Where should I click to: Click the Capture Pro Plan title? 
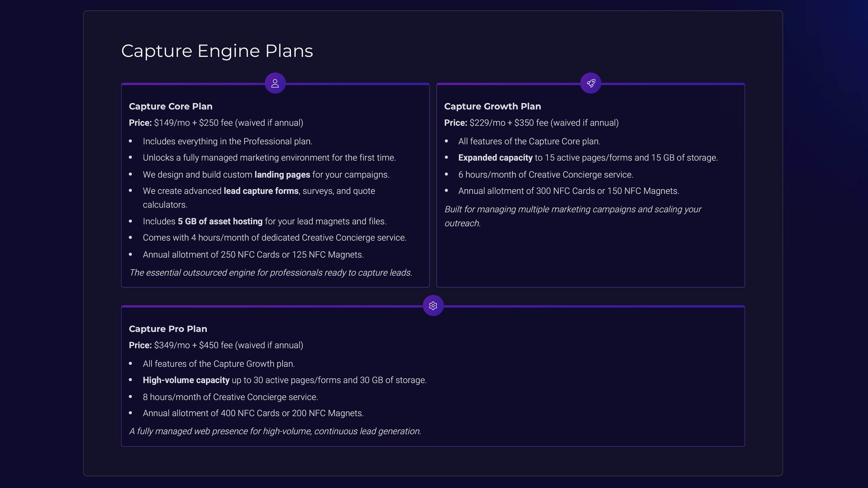click(x=168, y=329)
